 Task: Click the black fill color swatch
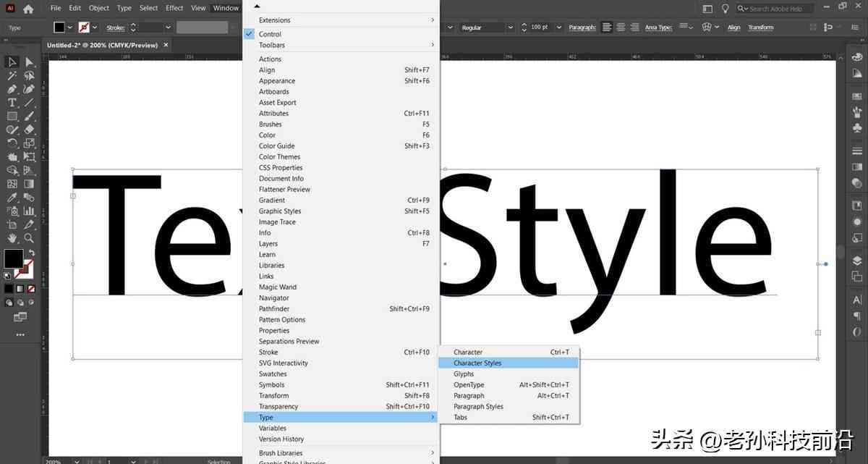(x=59, y=28)
